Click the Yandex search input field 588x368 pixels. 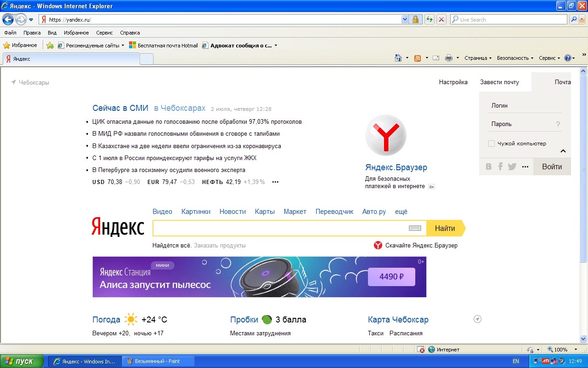(280, 228)
